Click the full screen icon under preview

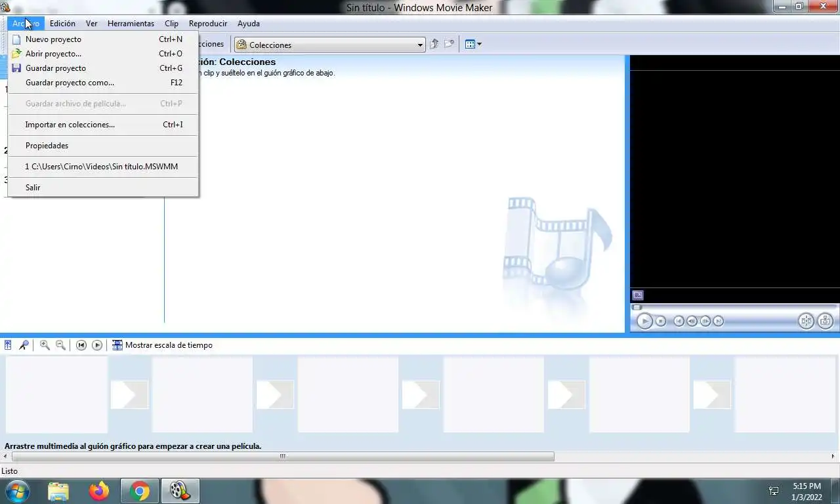(638, 295)
